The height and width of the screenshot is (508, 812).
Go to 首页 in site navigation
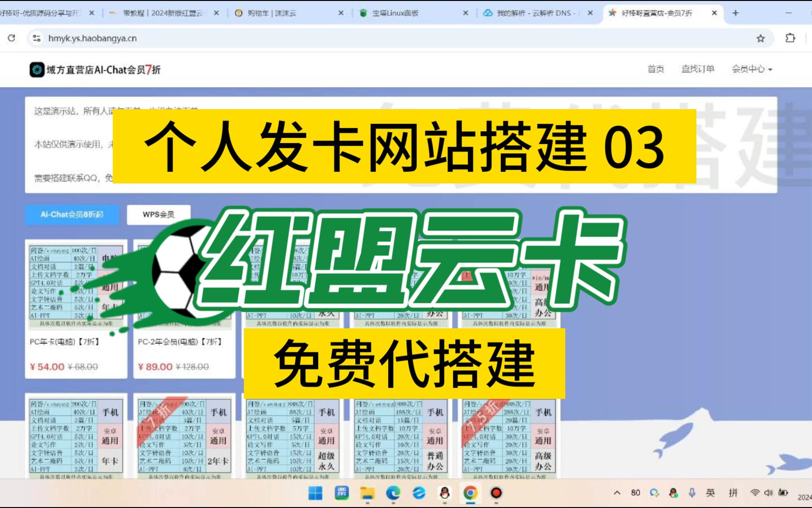(x=656, y=69)
